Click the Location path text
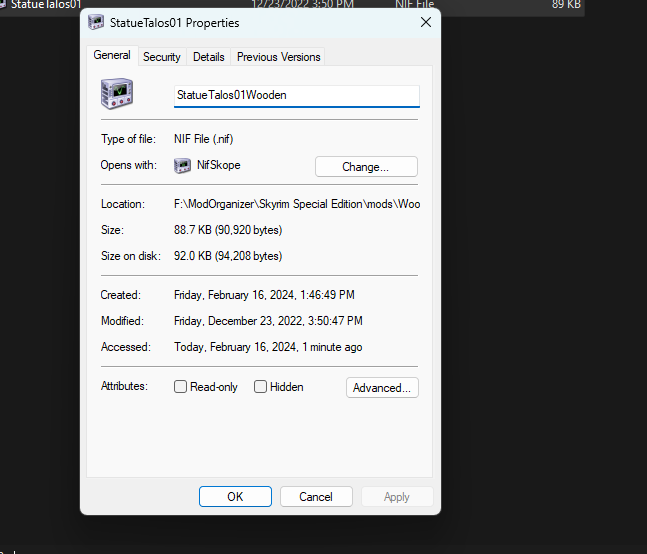Image resolution: width=647 pixels, height=554 pixels. (297, 204)
